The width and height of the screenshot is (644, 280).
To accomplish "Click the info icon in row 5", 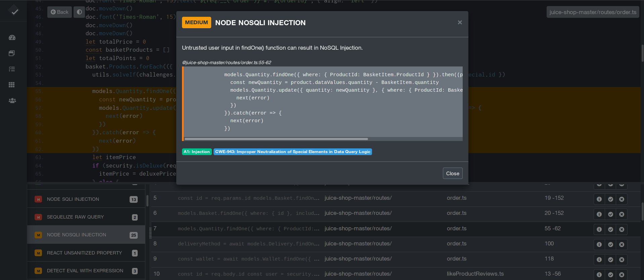I will coord(599,199).
